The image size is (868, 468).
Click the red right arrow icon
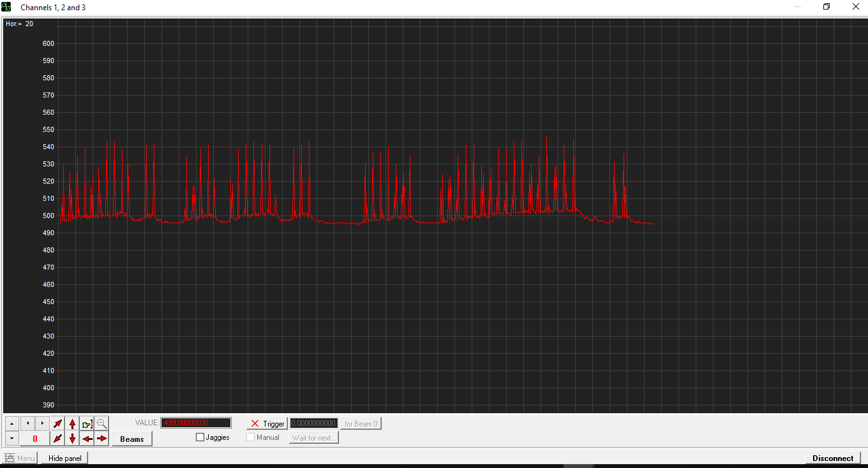[x=102, y=439]
